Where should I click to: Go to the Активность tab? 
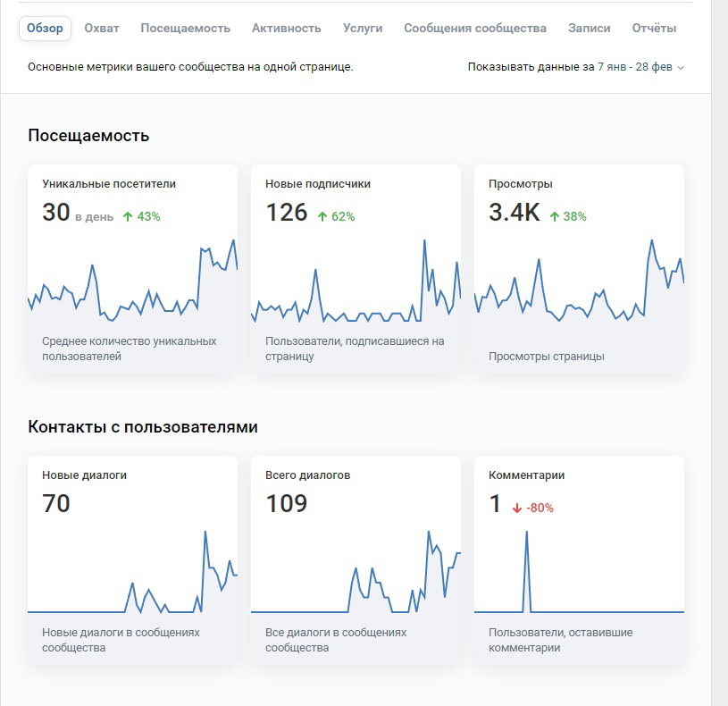[x=287, y=29]
